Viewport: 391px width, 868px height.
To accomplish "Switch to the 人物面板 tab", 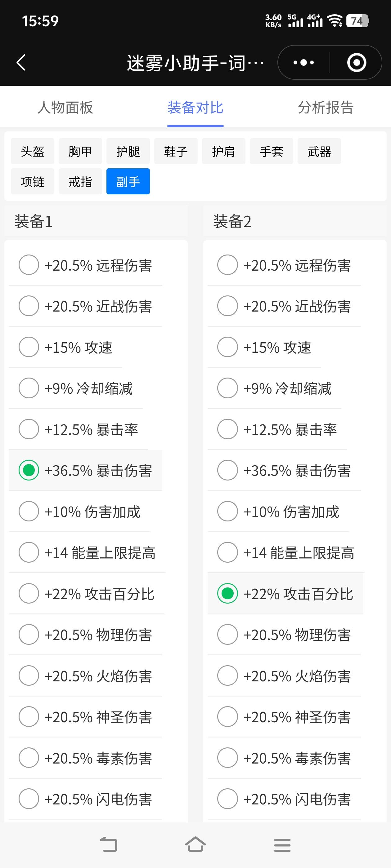I will click(x=65, y=108).
